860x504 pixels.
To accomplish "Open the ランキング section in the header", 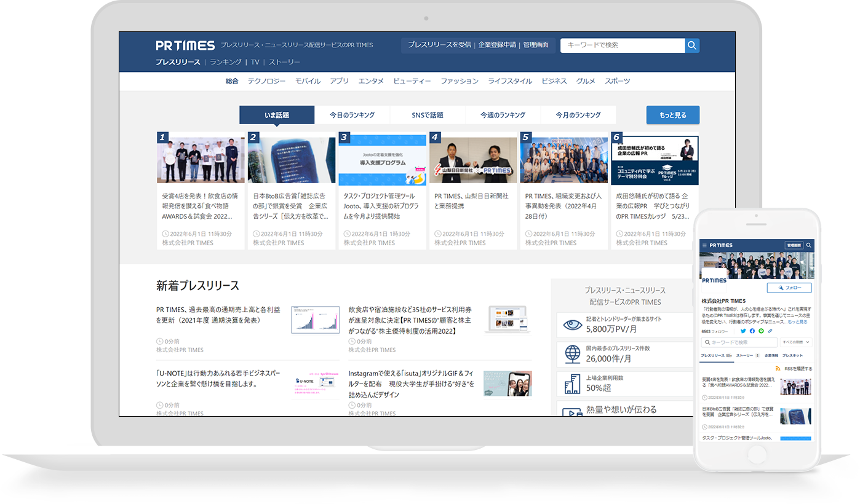I will (226, 62).
